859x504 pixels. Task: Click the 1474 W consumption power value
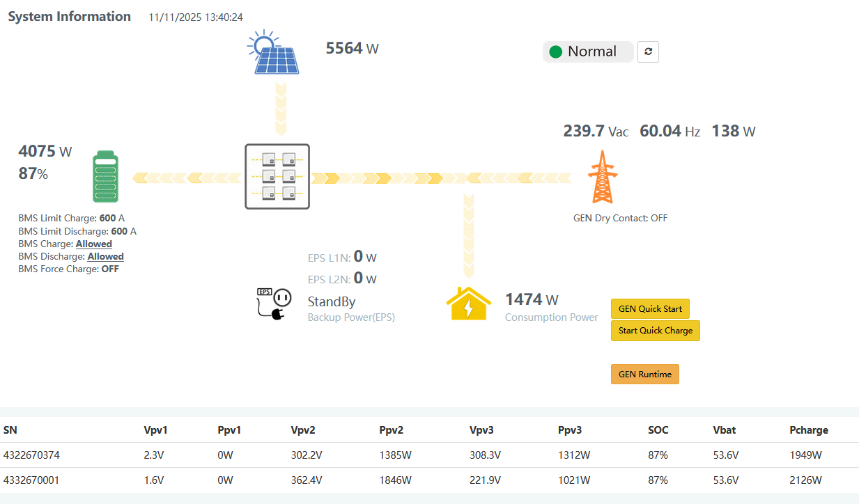(532, 299)
